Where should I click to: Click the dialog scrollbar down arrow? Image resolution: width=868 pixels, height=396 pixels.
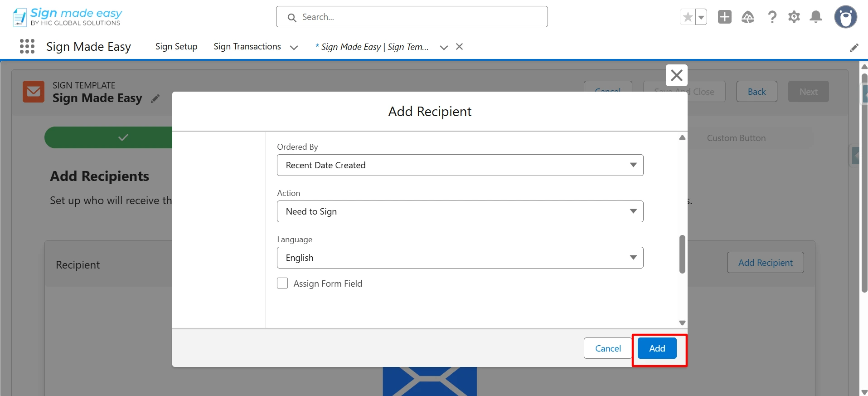pos(682,323)
